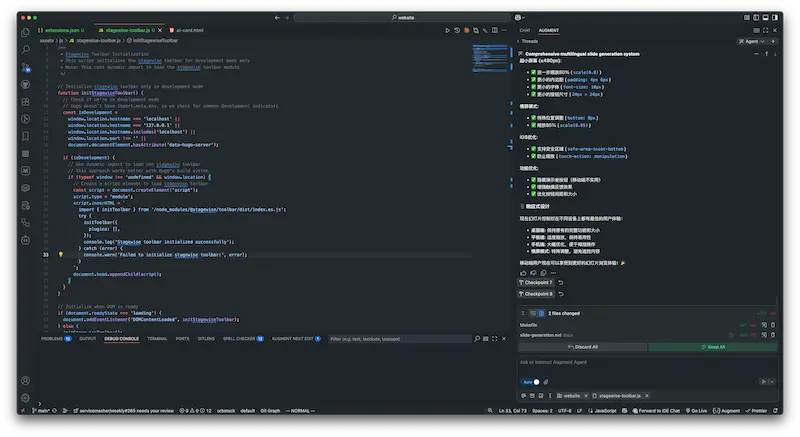Open the Agent mode dropdown
Viewport: 800px width, 437px height.
(752, 41)
